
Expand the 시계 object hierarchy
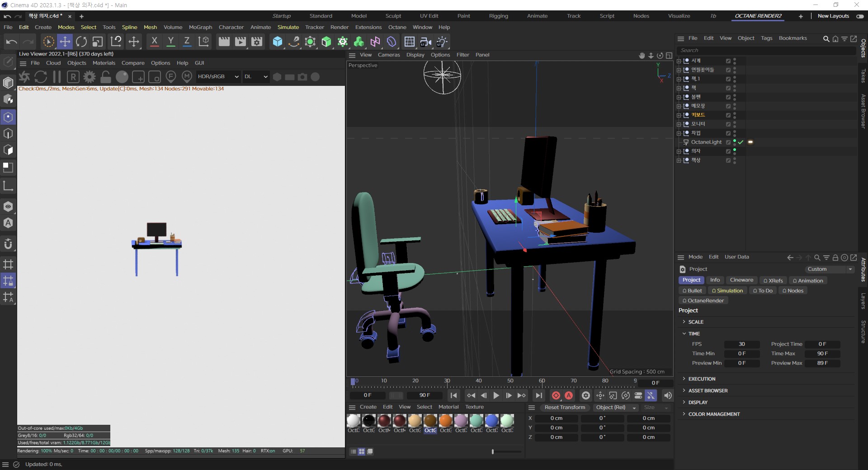pos(679,61)
